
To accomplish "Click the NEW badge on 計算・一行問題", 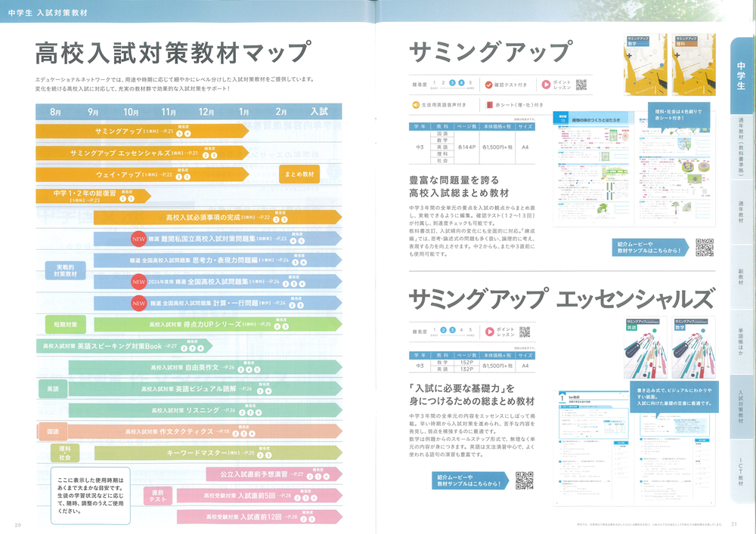I will tap(138, 303).
